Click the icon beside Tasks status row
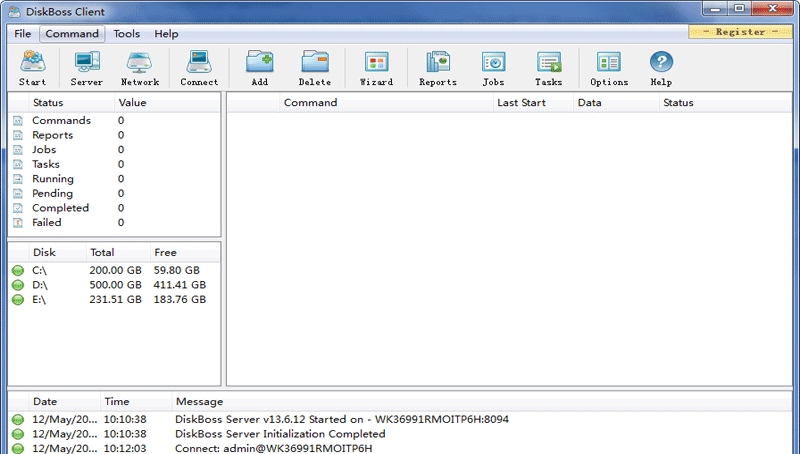Viewport: 800px width, 454px height. (18, 164)
